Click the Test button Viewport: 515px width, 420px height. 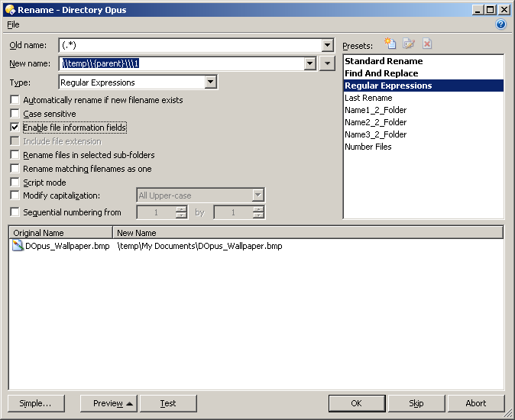[x=168, y=403]
